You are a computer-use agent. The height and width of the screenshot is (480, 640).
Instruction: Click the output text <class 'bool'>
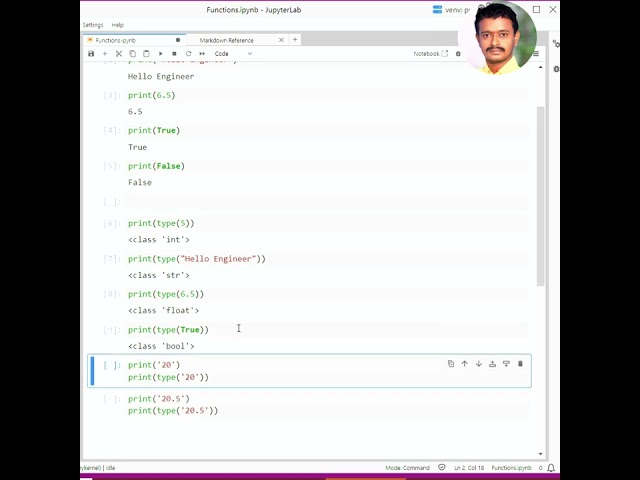pyautogui.click(x=161, y=346)
